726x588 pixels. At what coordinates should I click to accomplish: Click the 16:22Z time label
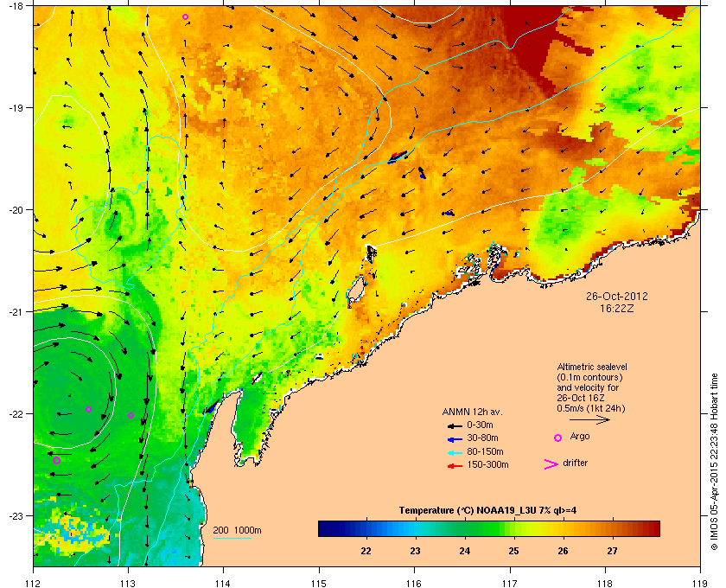[617, 308]
